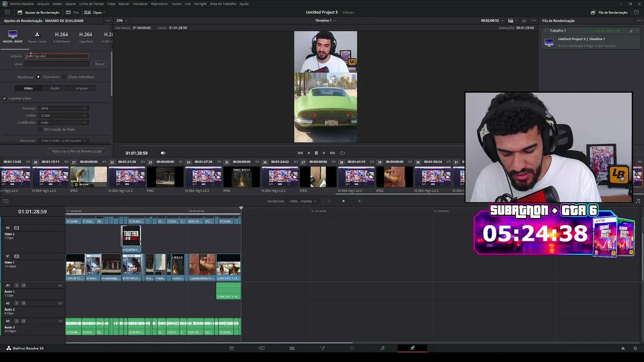This screenshot has width=644, height=362.
Task: Play timeline in reverse
Action: click(x=308, y=153)
